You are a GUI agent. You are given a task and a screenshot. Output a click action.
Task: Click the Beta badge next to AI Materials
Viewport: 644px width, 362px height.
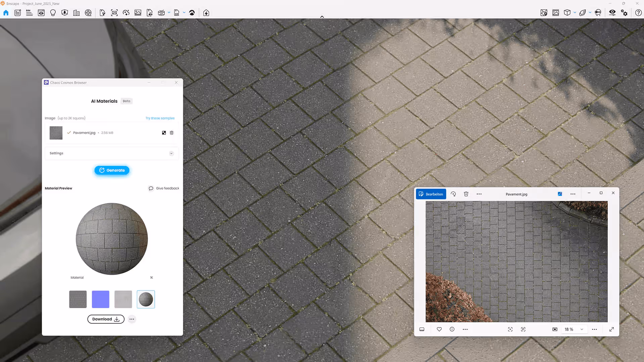127,101
